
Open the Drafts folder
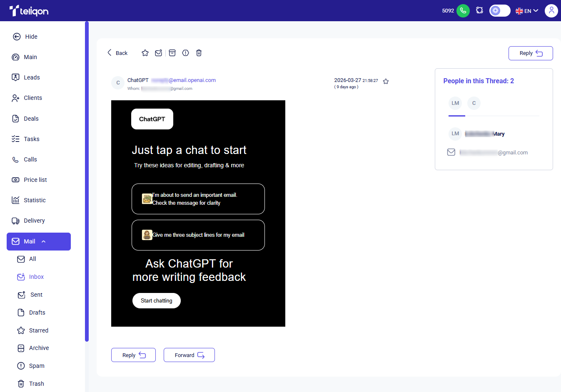click(31, 313)
